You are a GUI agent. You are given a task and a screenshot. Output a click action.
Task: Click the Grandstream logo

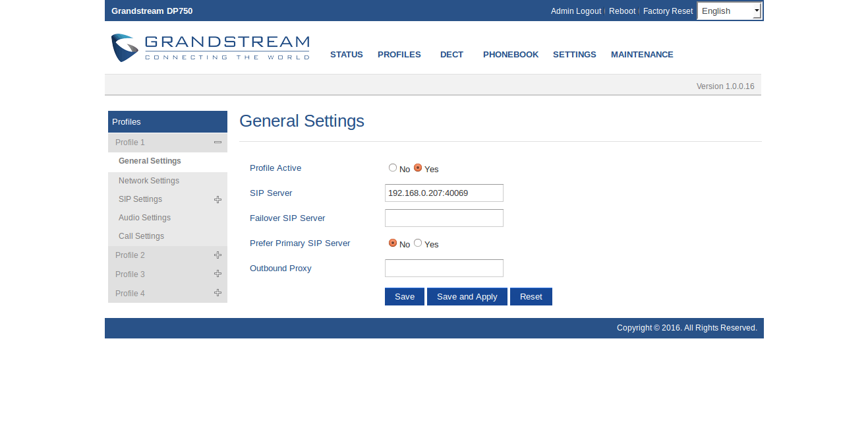[210, 48]
